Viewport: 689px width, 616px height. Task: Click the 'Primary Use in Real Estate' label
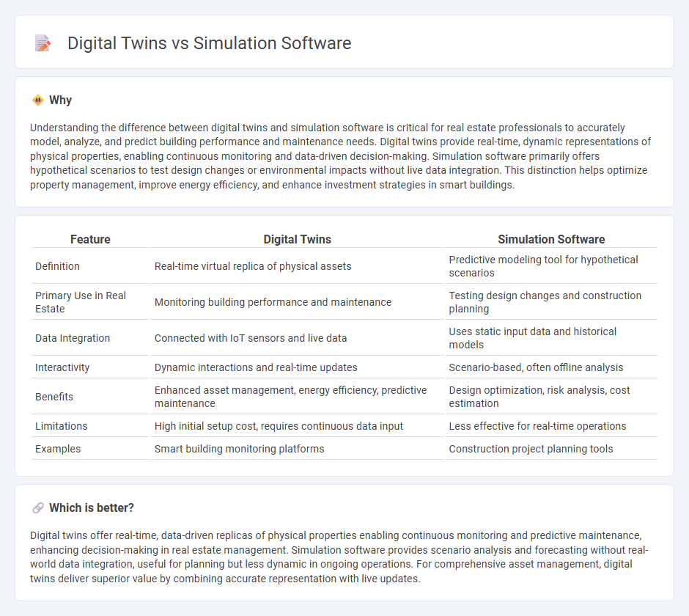click(x=81, y=302)
